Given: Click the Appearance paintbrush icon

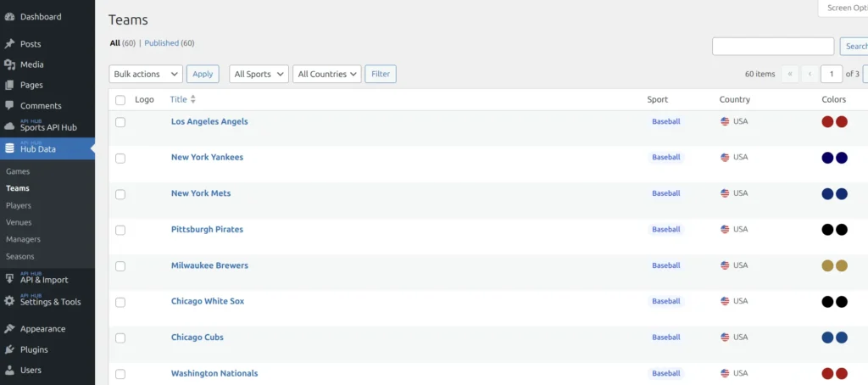Looking at the screenshot, I should 9,328.
